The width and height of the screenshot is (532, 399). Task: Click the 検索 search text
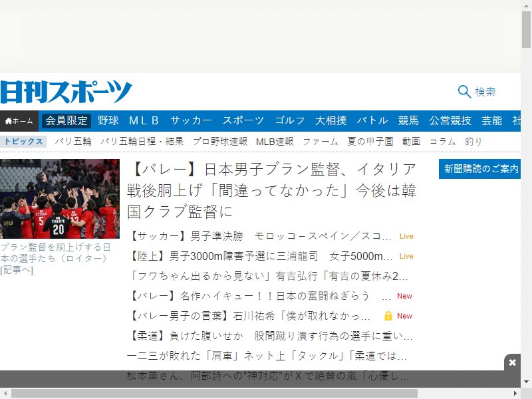tap(485, 92)
